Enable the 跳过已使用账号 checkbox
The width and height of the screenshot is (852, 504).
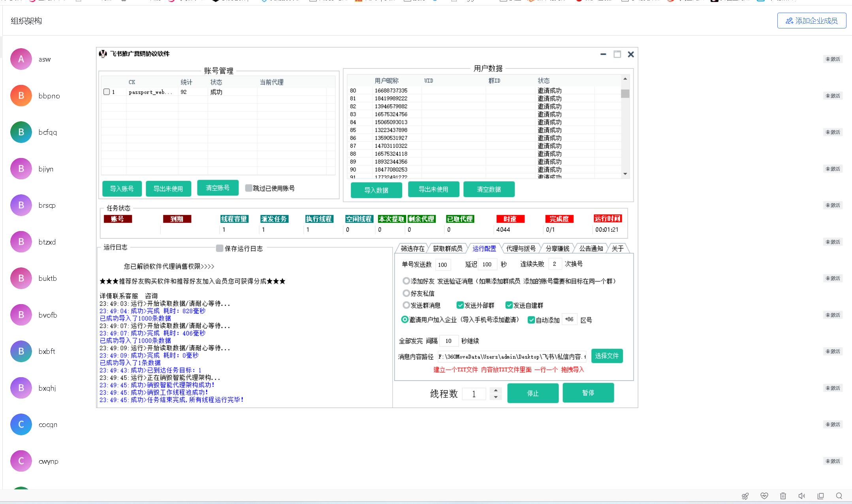(x=248, y=188)
